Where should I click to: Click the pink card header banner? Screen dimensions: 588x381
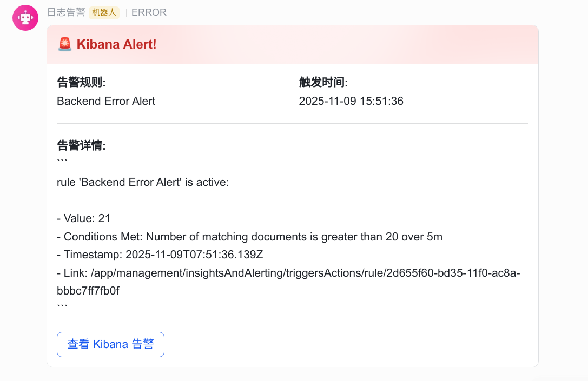346,44
